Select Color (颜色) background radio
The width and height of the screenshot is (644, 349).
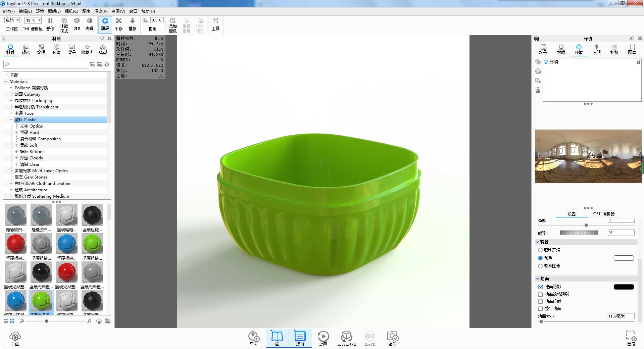click(x=540, y=258)
